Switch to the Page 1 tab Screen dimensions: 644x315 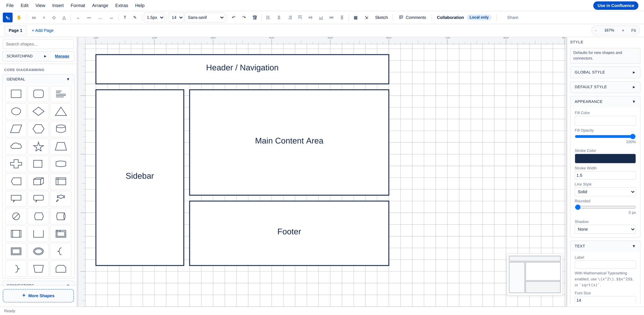15,30
